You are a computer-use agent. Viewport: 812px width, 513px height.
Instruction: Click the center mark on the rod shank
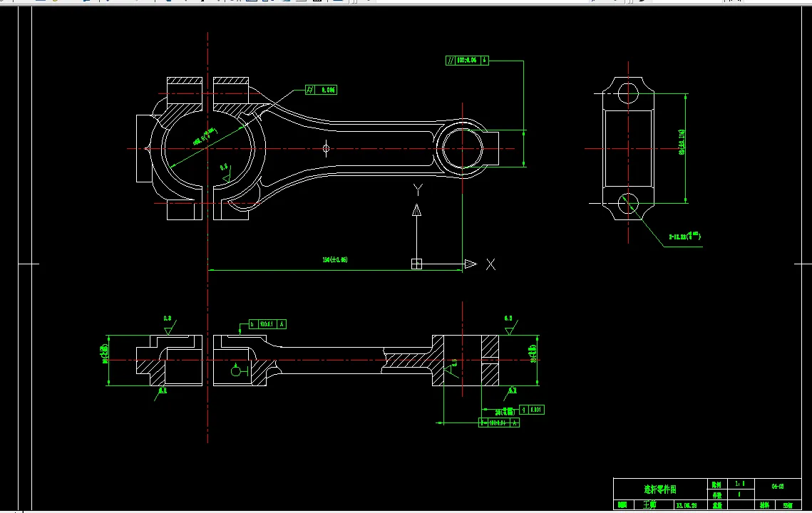(x=326, y=149)
